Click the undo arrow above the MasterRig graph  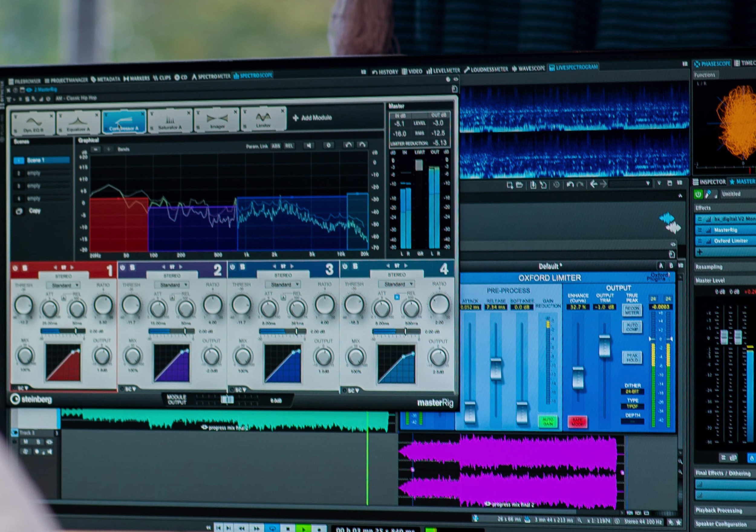point(348,145)
